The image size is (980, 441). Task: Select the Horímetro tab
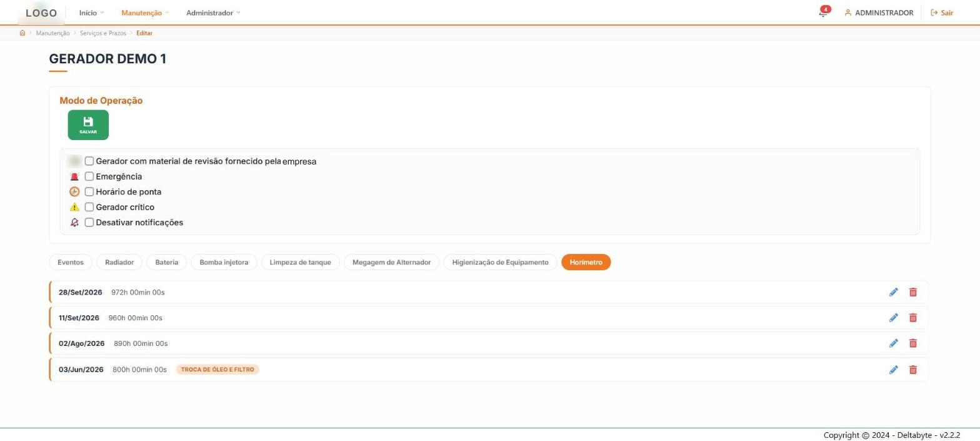586,262
